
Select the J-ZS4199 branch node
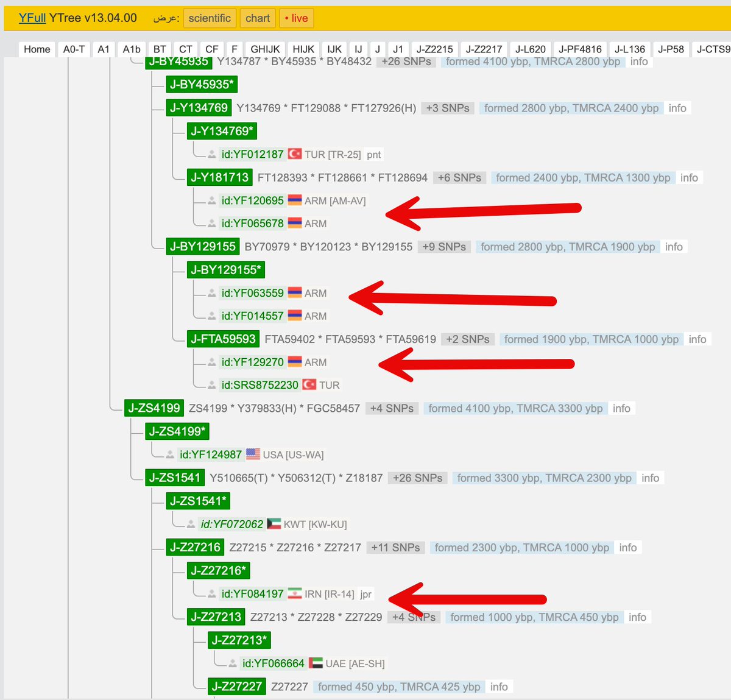click(154, 408)
